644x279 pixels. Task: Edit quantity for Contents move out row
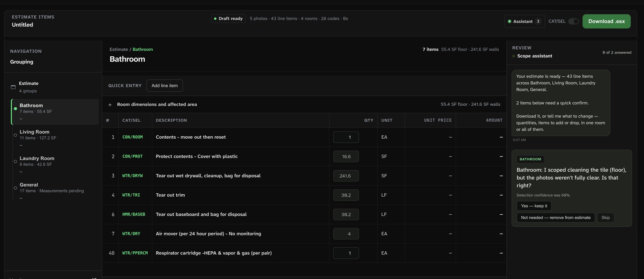click(346, 137)
